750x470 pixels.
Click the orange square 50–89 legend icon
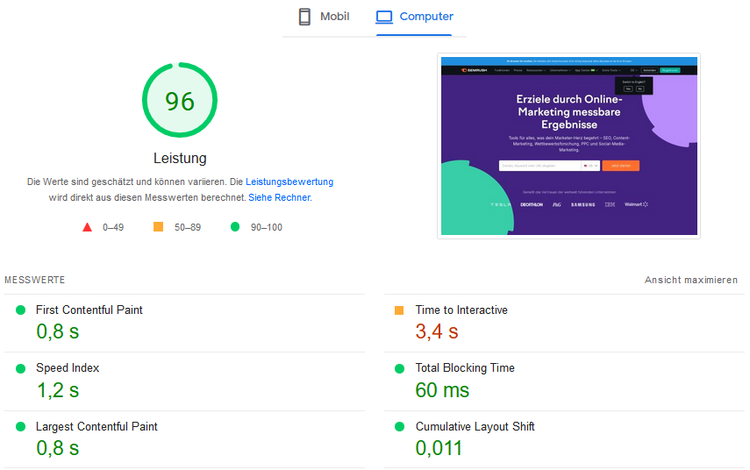(x=158, y=227)
